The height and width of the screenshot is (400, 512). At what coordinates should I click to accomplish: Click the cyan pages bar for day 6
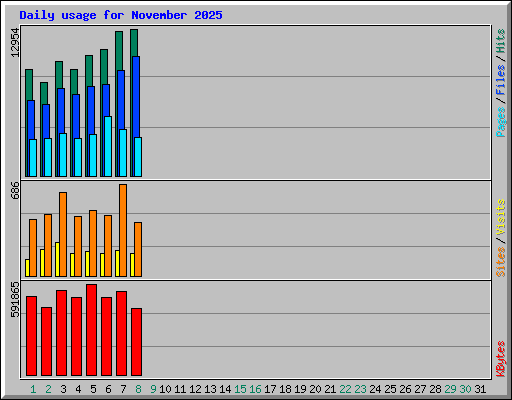[108, 146]
